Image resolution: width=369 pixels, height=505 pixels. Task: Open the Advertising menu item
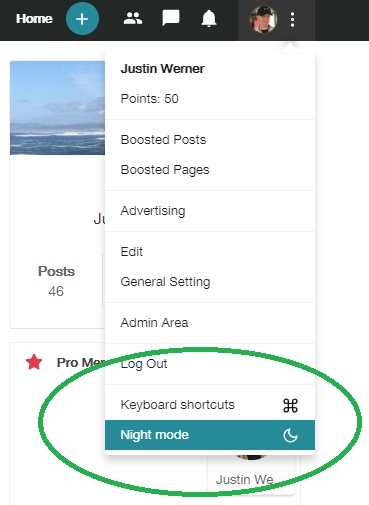coord(153,211)
